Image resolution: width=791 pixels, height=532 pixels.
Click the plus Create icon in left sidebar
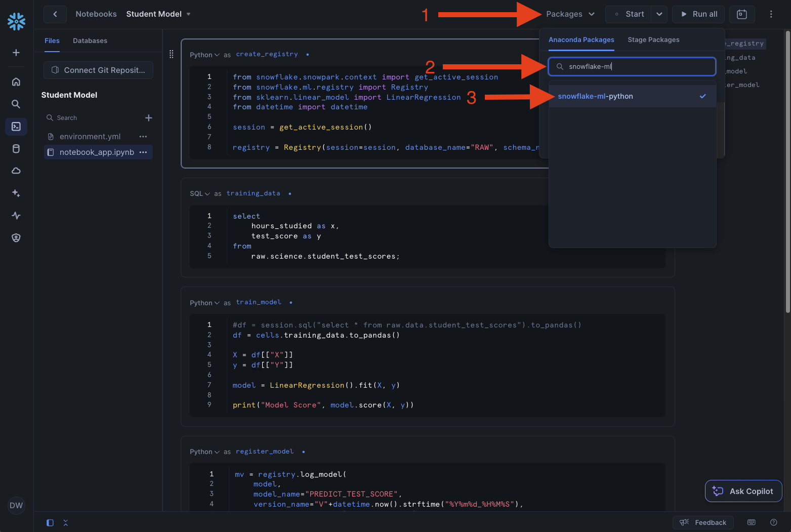point(16,53)
